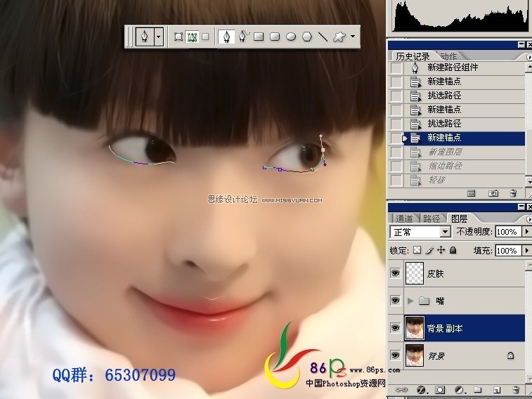This screenshot has width=532, height=399.
Task: Select the Custom Shape tool
Action: (339, 37)
